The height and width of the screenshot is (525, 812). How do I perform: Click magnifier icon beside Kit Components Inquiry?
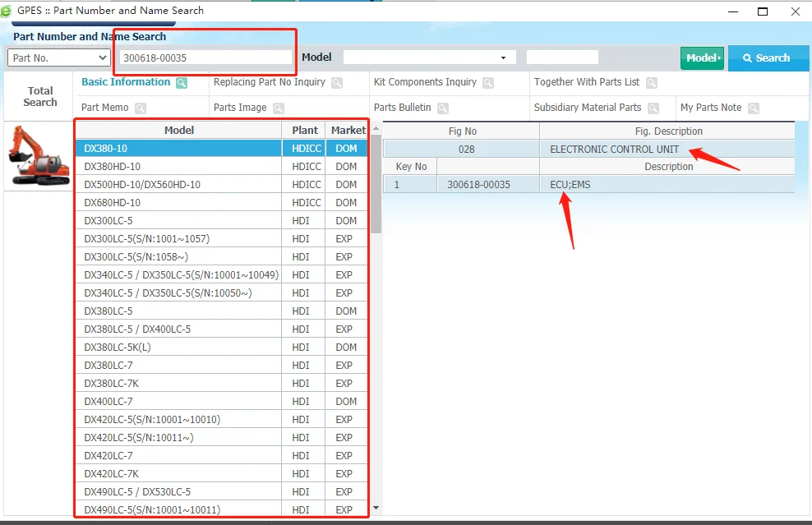click(488, 83)
